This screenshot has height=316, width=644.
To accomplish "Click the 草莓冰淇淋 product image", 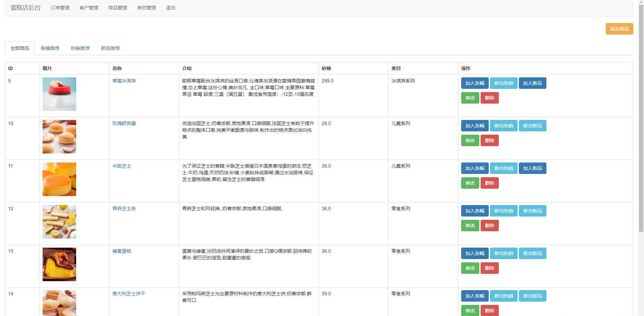I will pyautogui.click(x=59, y=94).
